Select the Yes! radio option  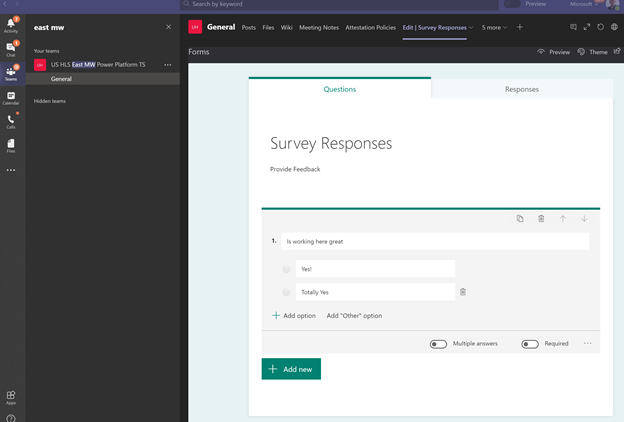pos(286,269)
